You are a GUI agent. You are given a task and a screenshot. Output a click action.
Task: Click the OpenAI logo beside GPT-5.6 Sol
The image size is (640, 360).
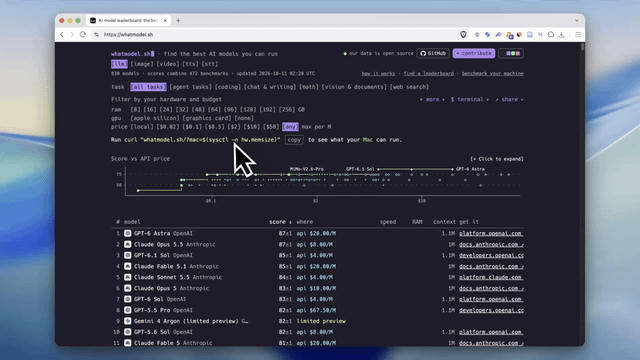coord(127,332)
